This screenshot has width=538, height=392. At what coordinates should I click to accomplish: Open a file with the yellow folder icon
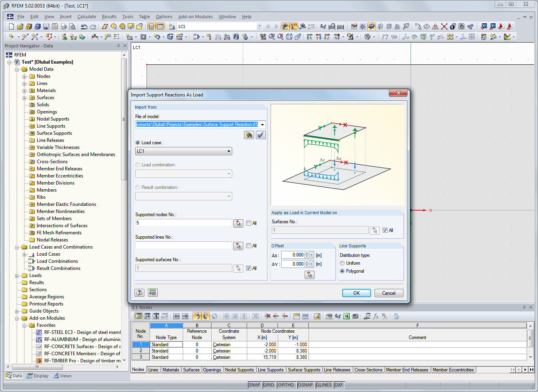point(20,26)
